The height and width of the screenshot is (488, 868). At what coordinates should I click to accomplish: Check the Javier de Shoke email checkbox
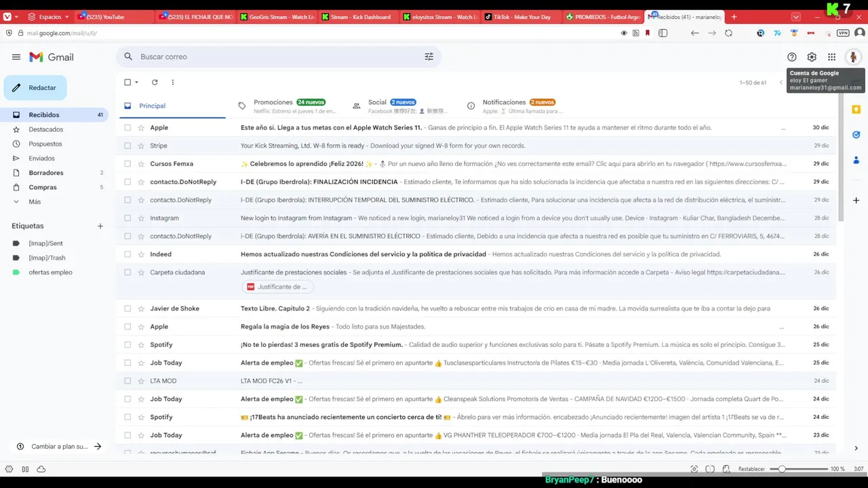(x=127, y=308)
